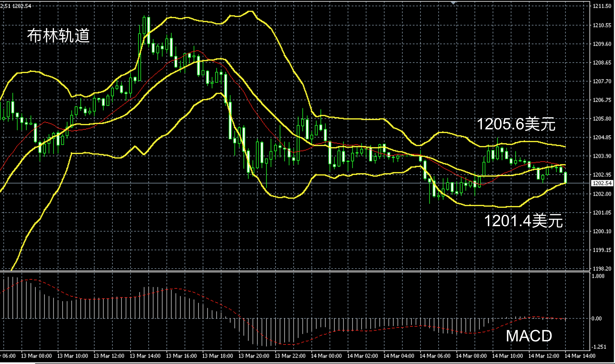Click the 13 Mar 20:00 time label
The height and width of the screenshot is (364, 615).
pyautogui.click(x=254, y=356)
